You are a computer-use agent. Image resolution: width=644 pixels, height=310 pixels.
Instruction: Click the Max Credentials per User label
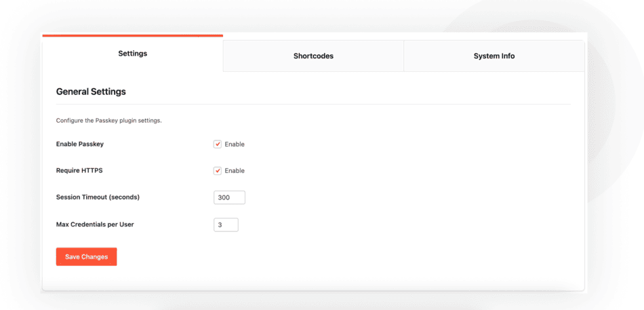pyautogui.click(x=96, y=225)
